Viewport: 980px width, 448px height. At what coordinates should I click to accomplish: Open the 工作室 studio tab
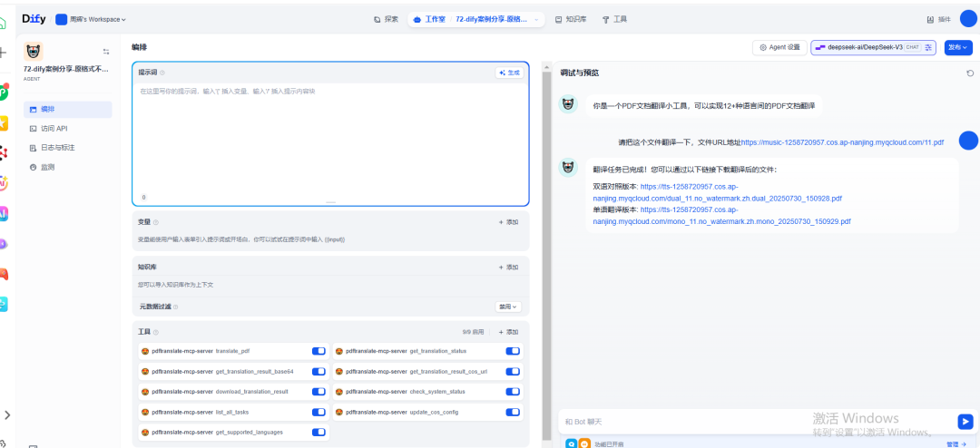click(430, 19)
